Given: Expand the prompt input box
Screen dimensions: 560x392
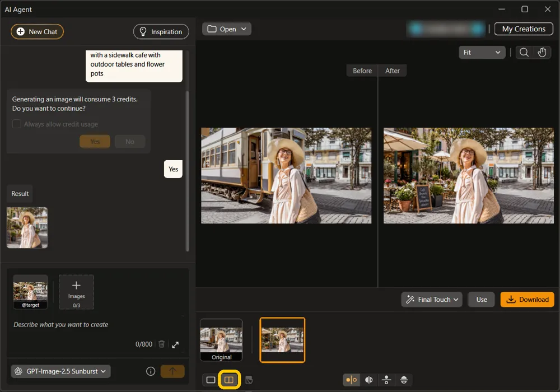Looking at the screenshot, I should click(x=175, y=344).
